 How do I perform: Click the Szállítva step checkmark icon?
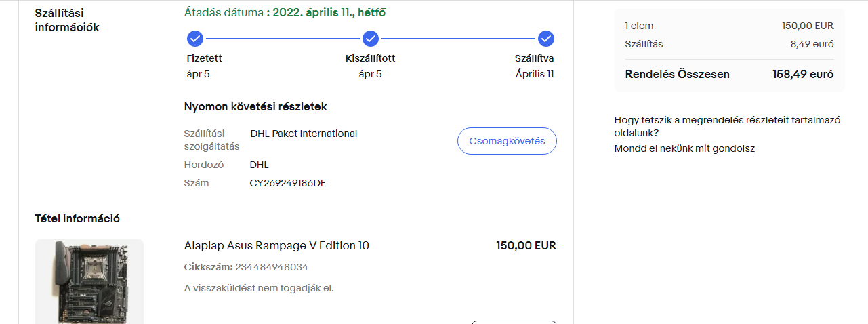click(545, 38)
